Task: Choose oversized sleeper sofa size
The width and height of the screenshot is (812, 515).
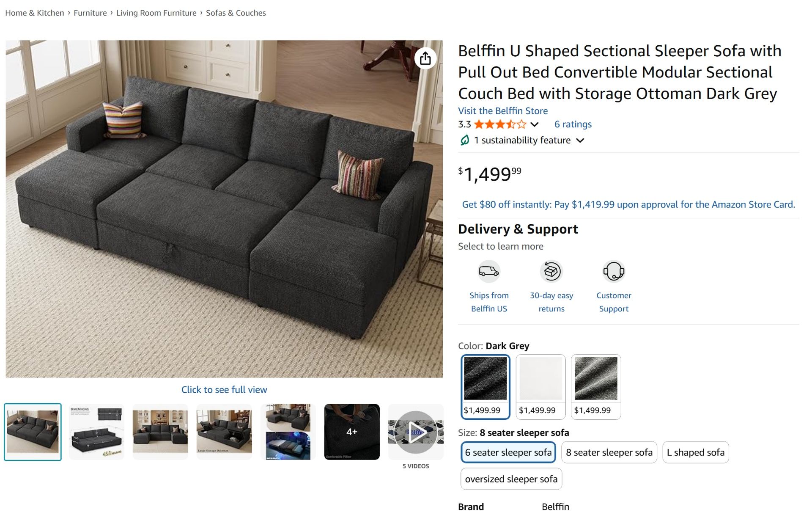Action: point(511,479)
